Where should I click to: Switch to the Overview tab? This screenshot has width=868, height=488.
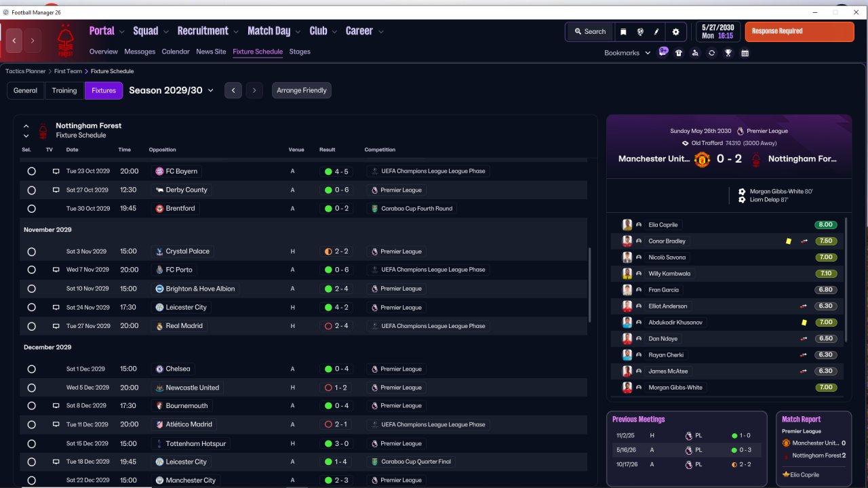coord(104,52)
